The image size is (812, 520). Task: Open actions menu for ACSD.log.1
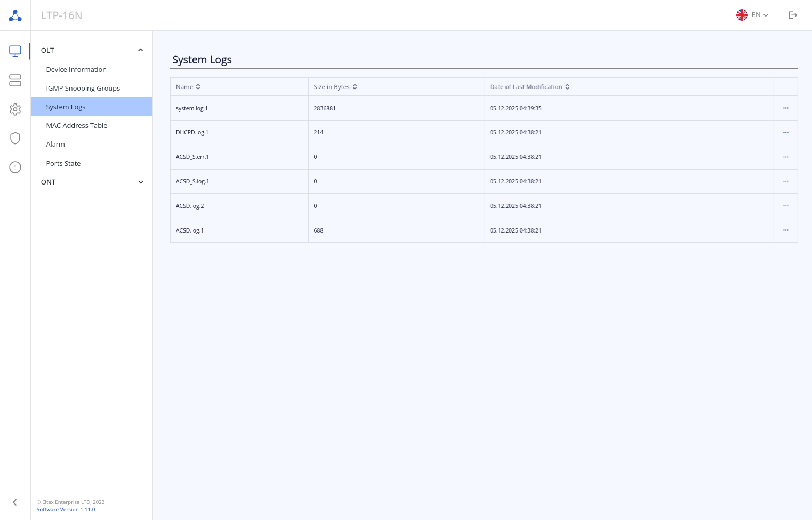pos(785,230)
